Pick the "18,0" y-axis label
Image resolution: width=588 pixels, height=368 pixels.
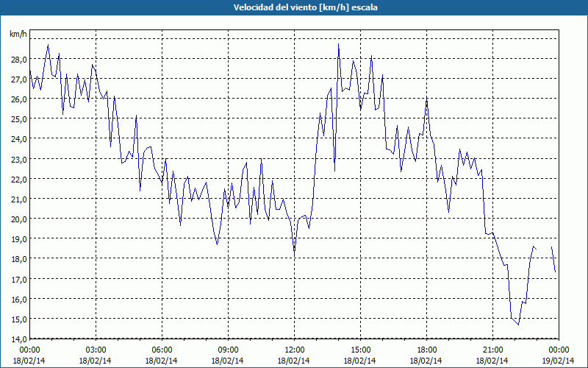click(20, 258)
